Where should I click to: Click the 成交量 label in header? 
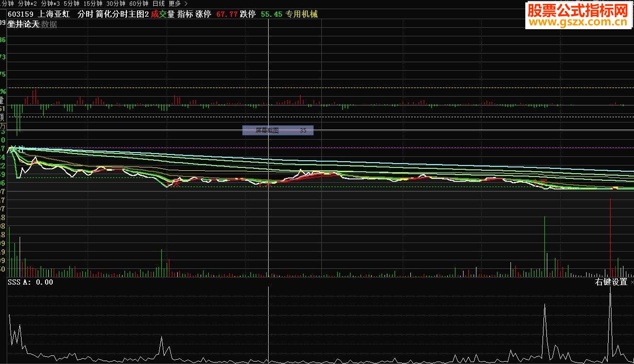pyautogui.click(x=163, y=14)
